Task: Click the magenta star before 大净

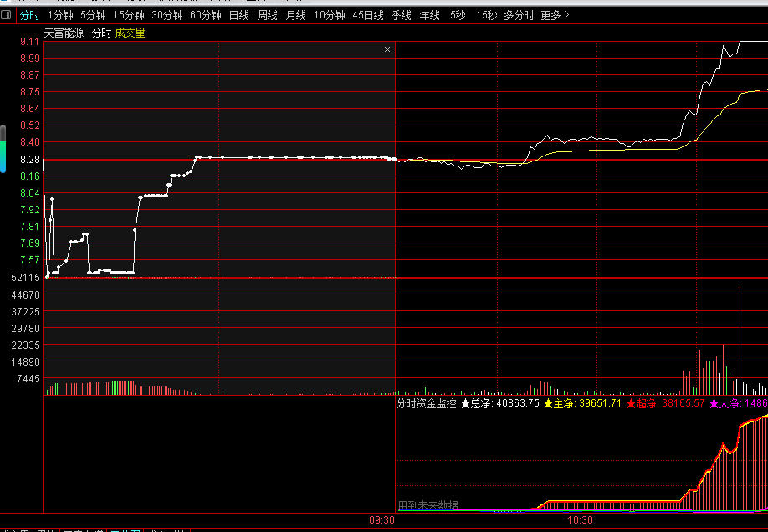Action: click(714, 403)
